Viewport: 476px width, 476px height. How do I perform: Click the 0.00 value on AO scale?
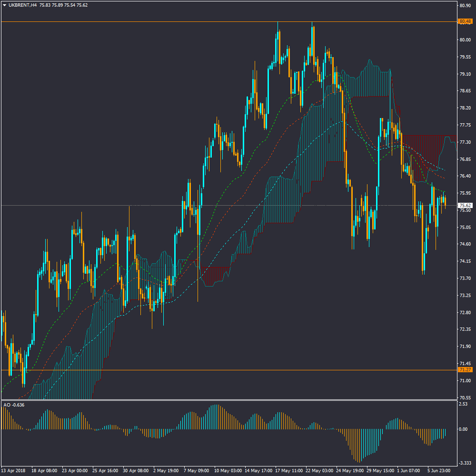pos(463,429)
